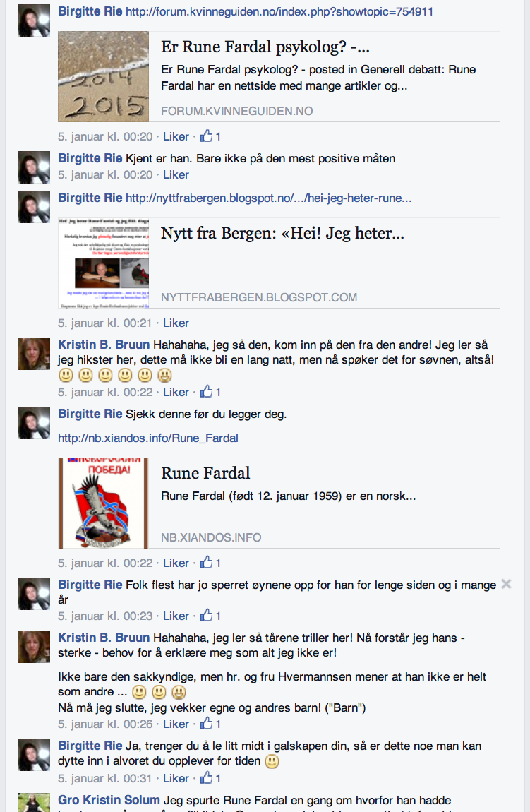Screen dimensions: 530x812
Task: Click the Rune Fardal eagle flag thumbnail
Action: [x=104, y=503]
